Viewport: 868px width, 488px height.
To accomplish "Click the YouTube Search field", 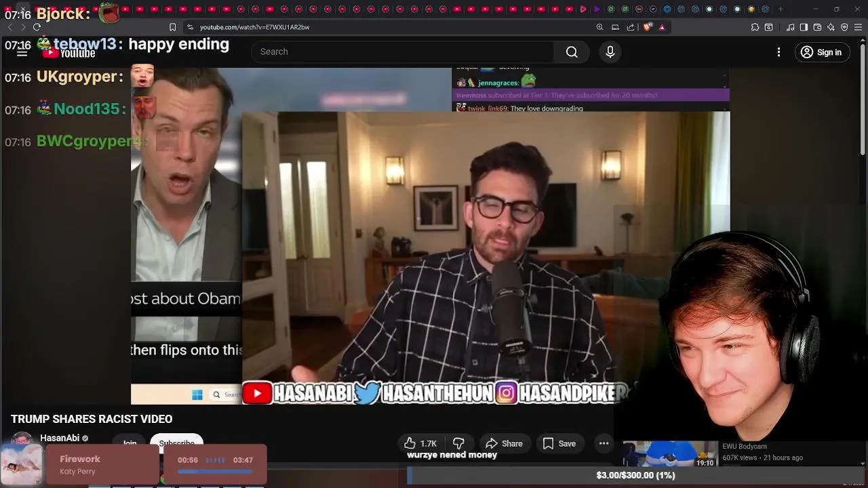I will 402,52.
